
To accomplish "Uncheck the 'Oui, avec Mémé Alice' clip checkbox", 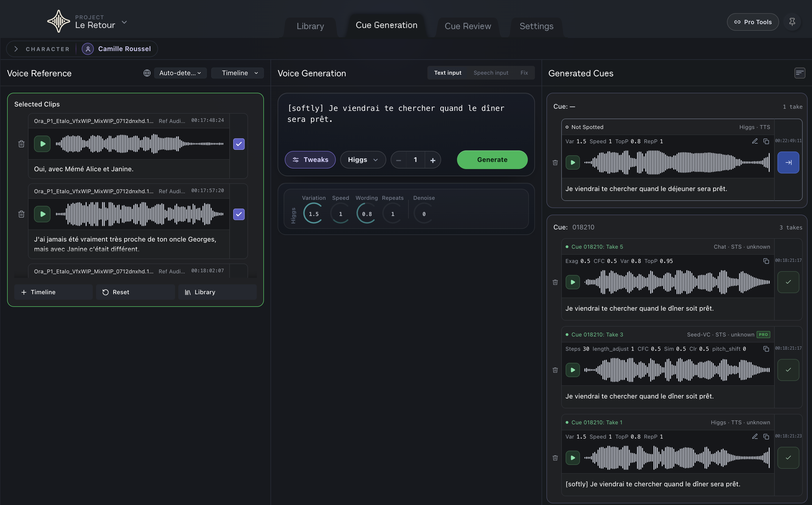I will [x=239, y=144].
